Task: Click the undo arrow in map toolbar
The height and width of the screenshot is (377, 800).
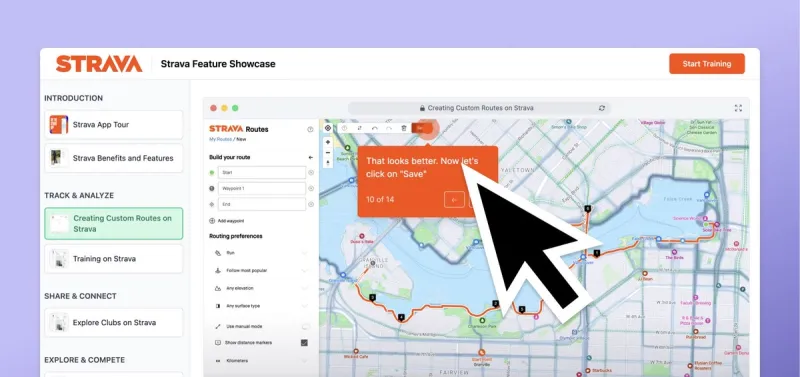Action: point(374,128)
